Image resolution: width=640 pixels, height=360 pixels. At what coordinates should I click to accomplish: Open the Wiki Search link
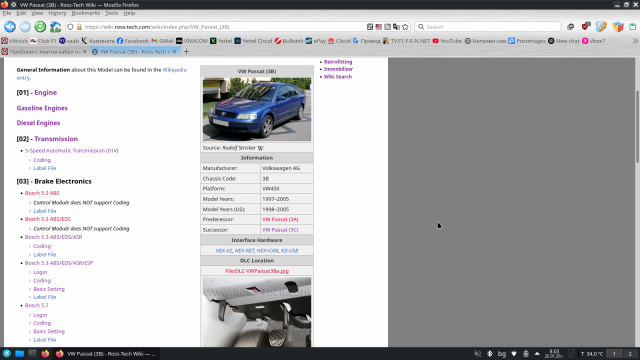click(338, 77)
